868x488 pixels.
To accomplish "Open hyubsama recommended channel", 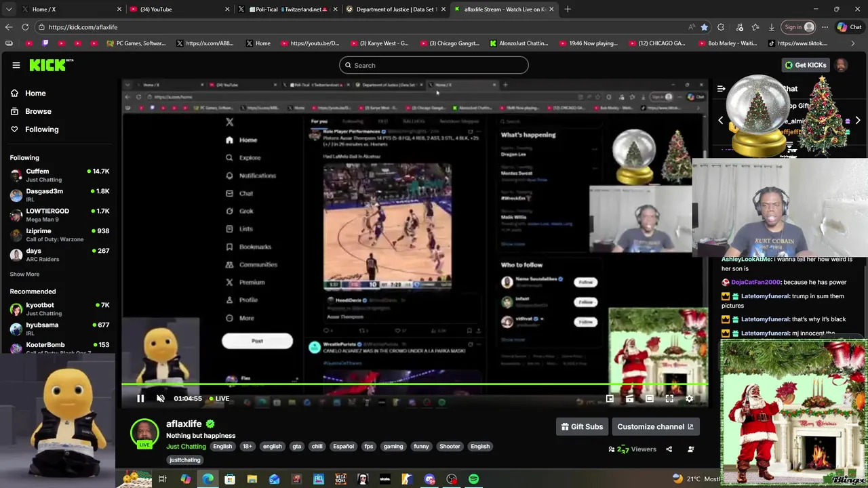I will point(60,329).
